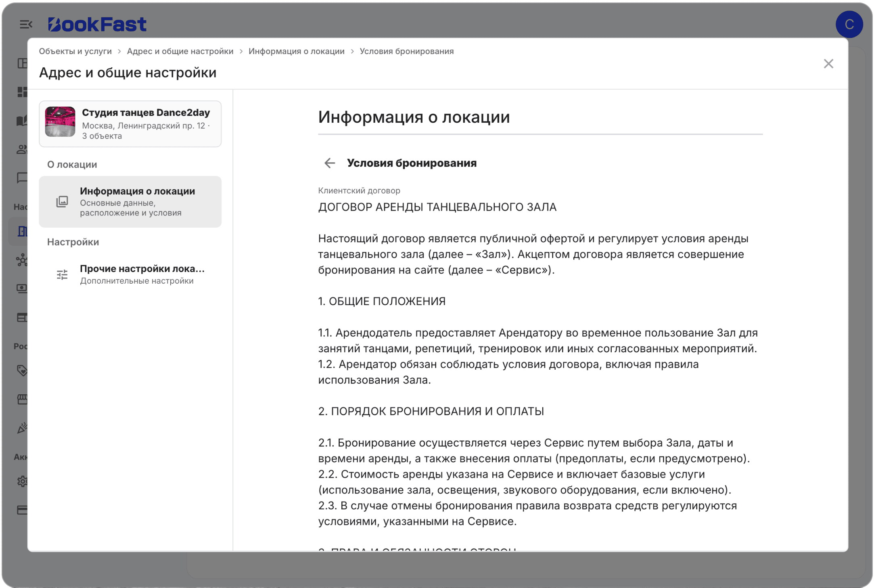Click the О локации section label
The width and height of the screenshot is (874, 588).
72,164
